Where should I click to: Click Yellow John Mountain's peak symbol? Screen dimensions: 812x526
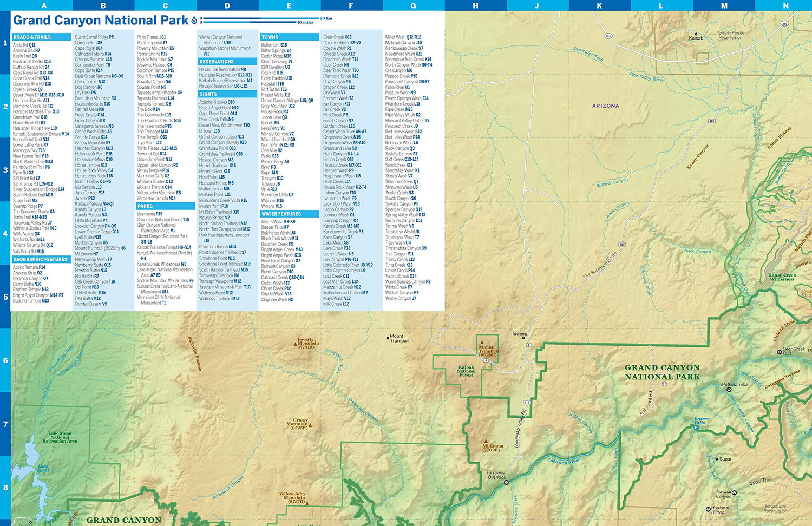[x=307, y=503]
